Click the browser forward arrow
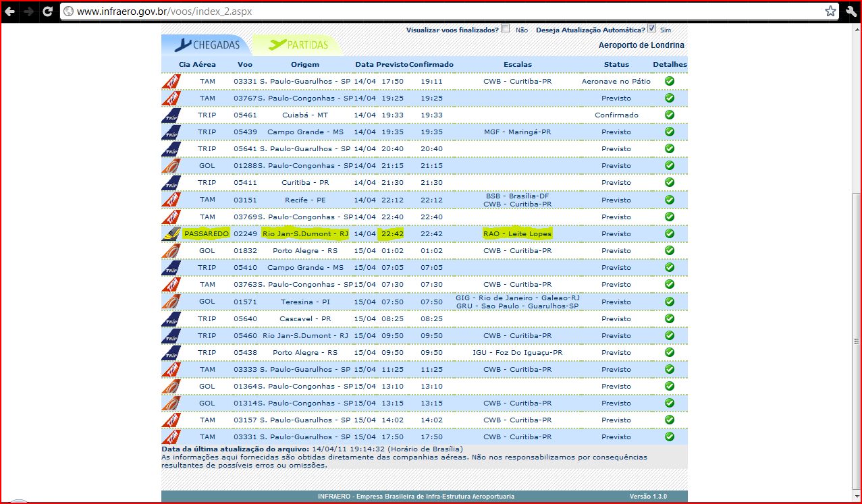This screenshot has height=504, width=862. [29, 11]
